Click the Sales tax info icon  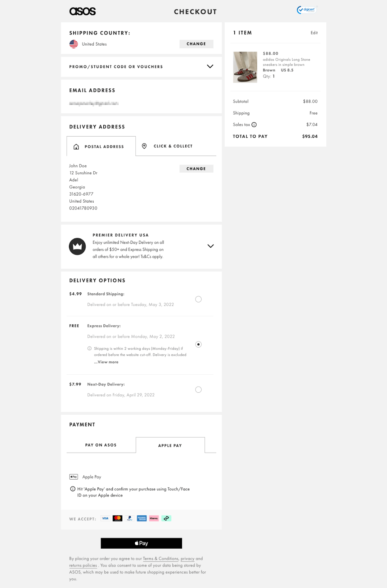tap(254, 125)
